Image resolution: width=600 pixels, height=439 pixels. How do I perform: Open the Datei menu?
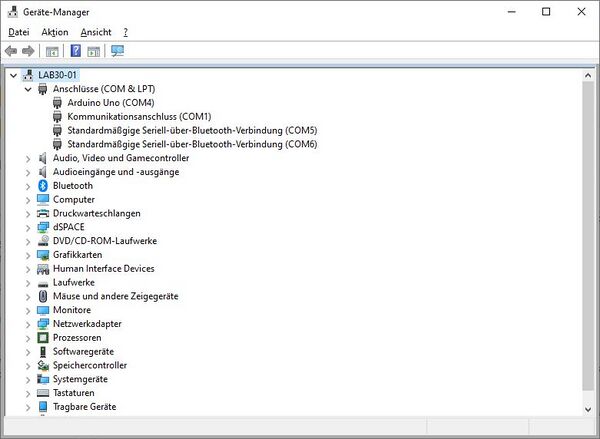pyautogui.click(x=19, y=32)
